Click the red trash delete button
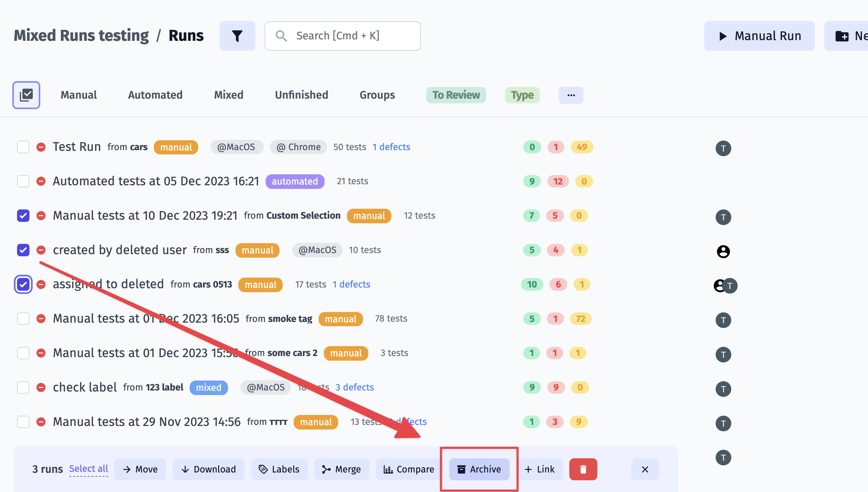 point(583,469)
